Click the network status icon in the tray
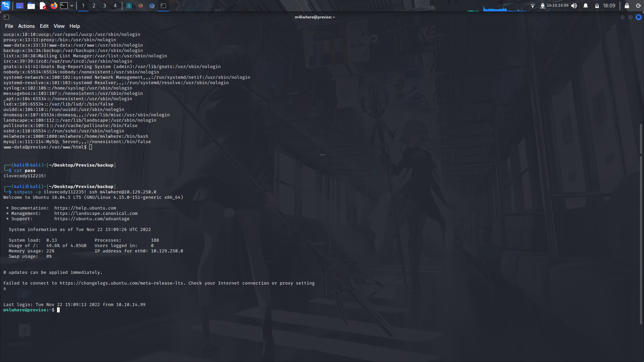The height and width of the screenshot is (362, 644). [x=533, y=6]
